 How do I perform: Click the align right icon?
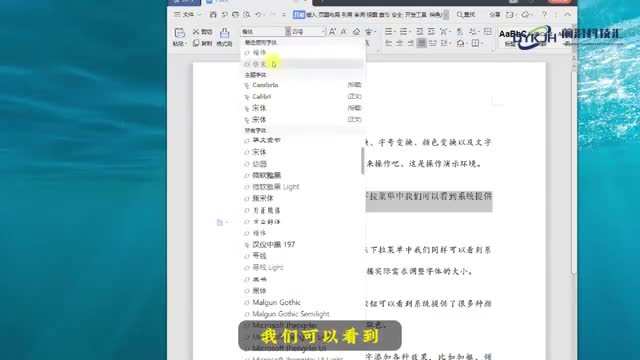410,43
